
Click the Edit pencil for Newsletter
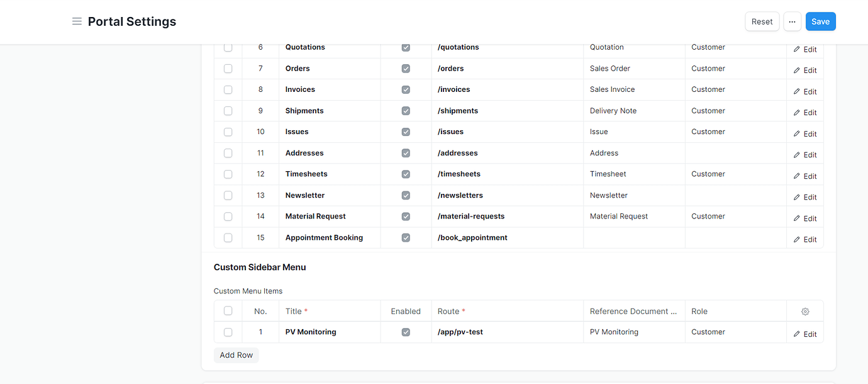pyautogui.click(x=805, y=197)
